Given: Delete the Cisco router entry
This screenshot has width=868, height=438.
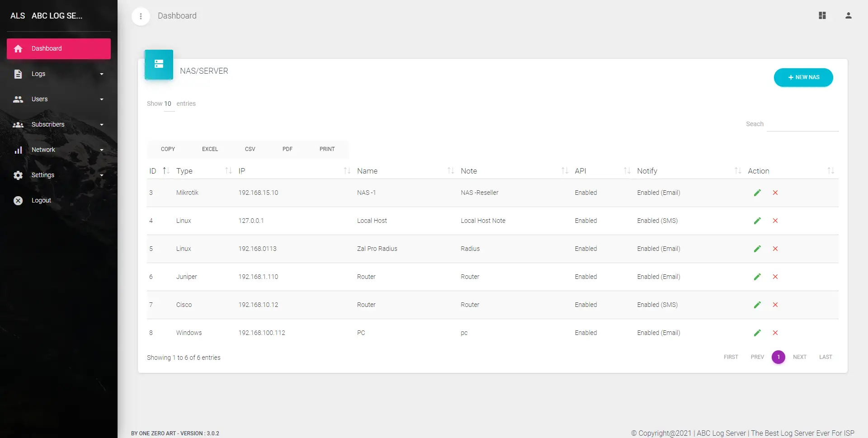Looking at the screenshot, I should tap(775, 305).
